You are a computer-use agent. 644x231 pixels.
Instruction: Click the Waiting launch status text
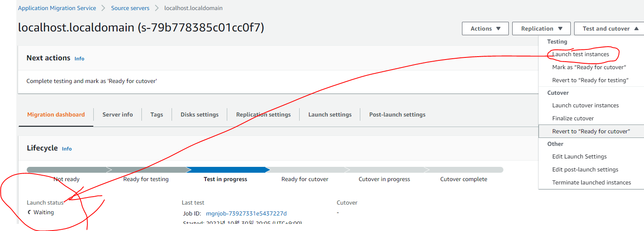(x=44, y=212)
